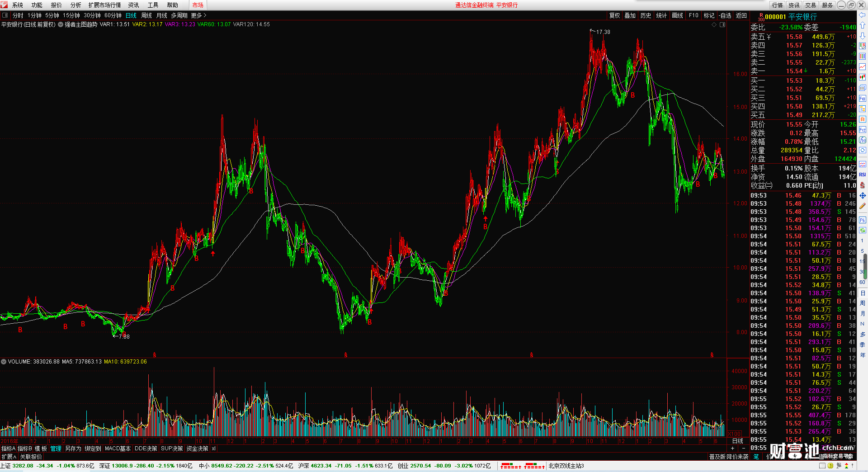The height and width of the screenshot is (472, 868).
Task: Open the 工具 menu
Action: pos(153,5)
